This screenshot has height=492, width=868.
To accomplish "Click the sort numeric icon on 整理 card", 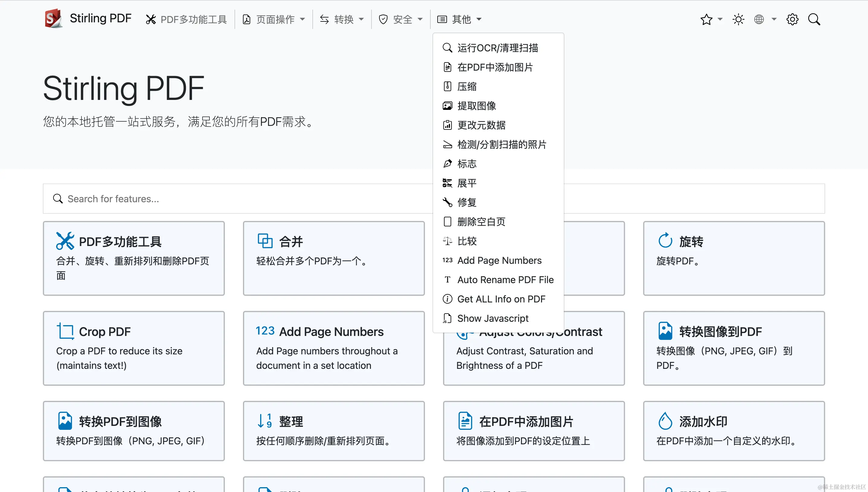I will click(x=265, y=421).
